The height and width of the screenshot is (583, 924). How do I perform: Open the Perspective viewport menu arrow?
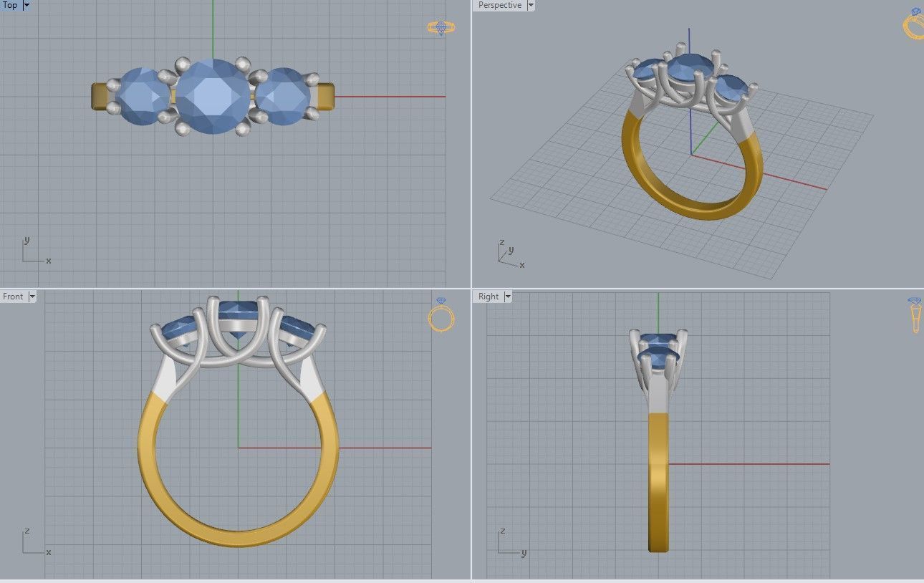[x=531, y=5]
